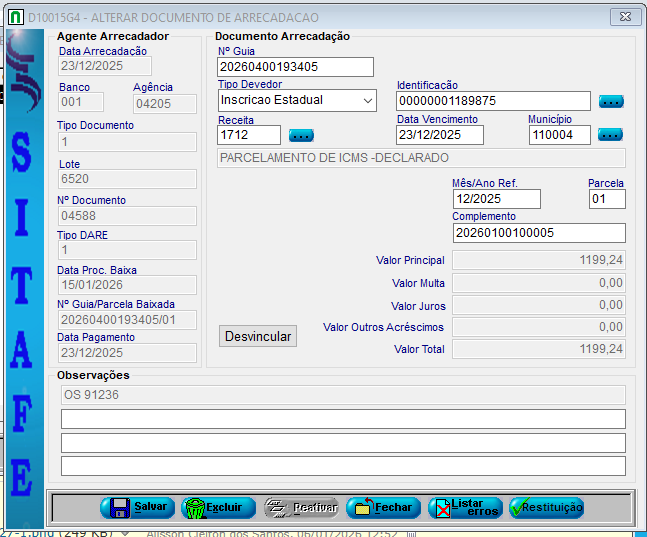Click the first empty Observações line
Viewport: 647px width, 537px height.
pos(343,419)
